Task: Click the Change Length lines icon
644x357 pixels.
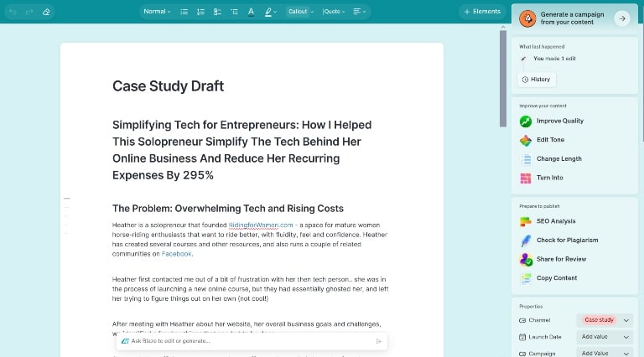Action: 526,159
